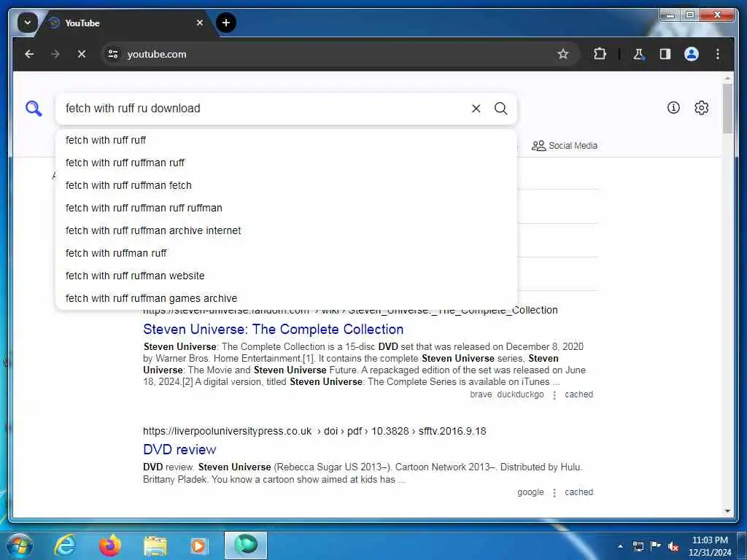Switch to the Social Media tab
Screen dimensions: 747x560
point(565,146)
